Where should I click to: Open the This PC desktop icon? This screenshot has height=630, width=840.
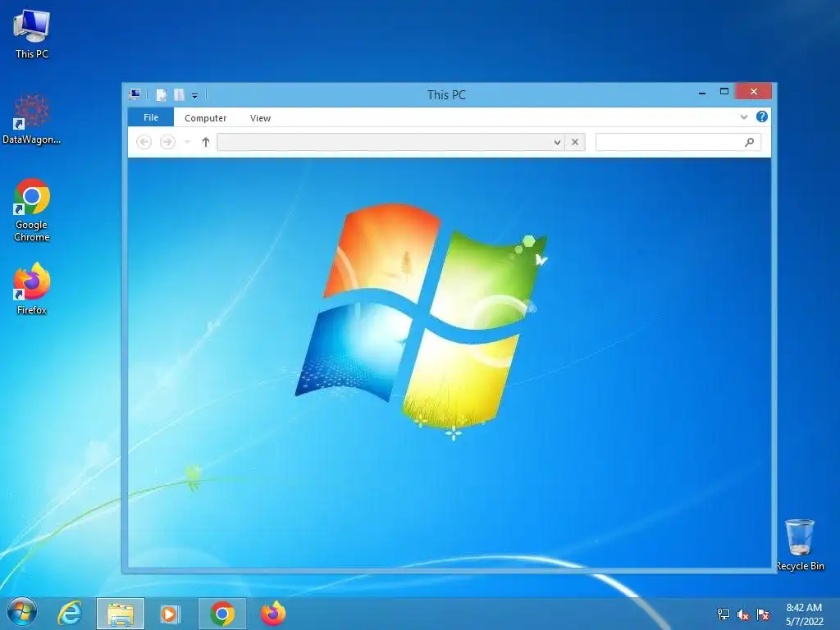32,34
